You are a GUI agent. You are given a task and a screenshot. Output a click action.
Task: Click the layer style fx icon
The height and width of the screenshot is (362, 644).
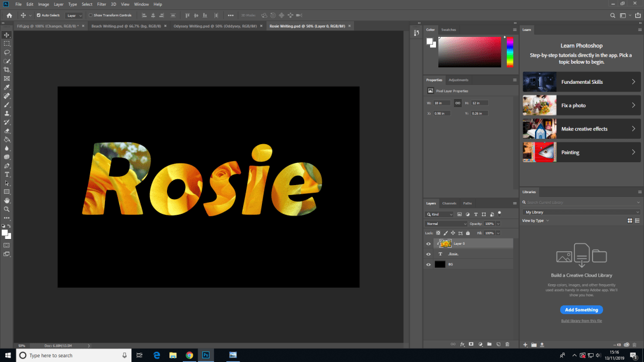[x=462, y=344]
